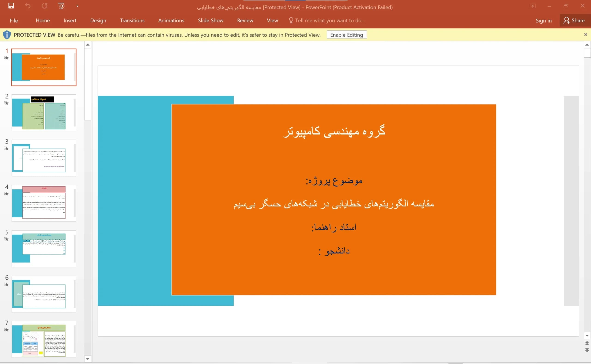
Task: Click animation star icon beside slide 6
Action: 6,284
